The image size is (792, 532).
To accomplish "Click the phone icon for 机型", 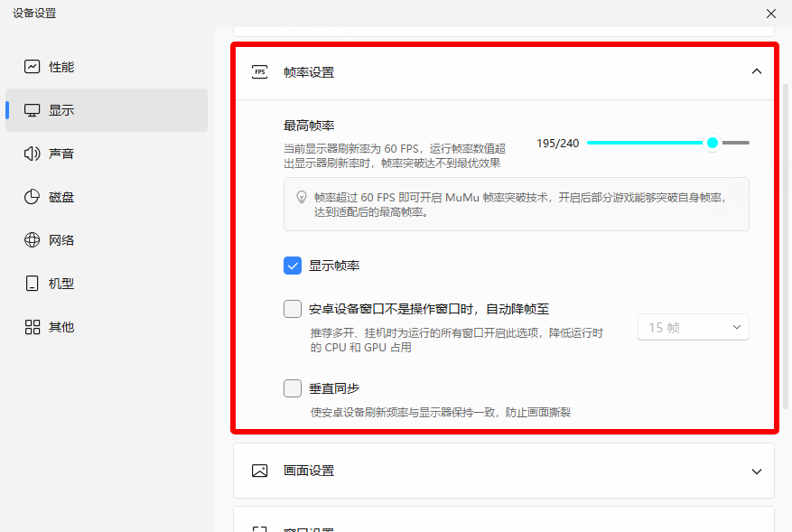I will coord(33,284).
